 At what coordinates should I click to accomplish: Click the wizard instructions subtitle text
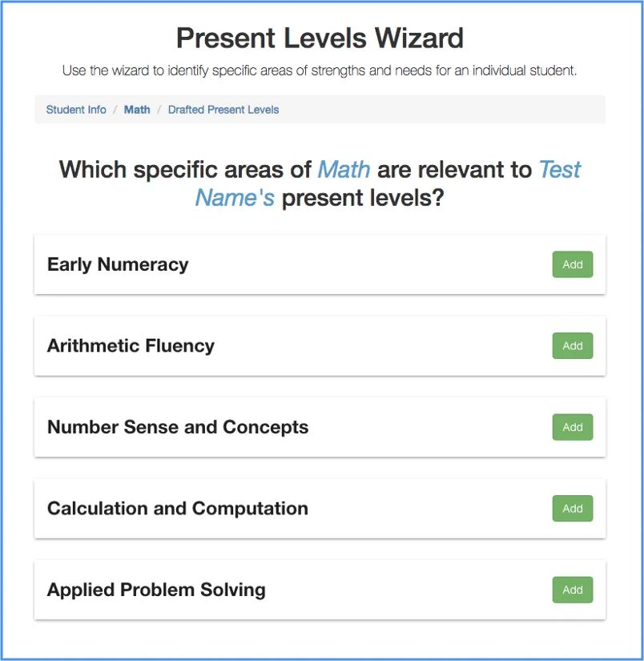click(320, 71)
